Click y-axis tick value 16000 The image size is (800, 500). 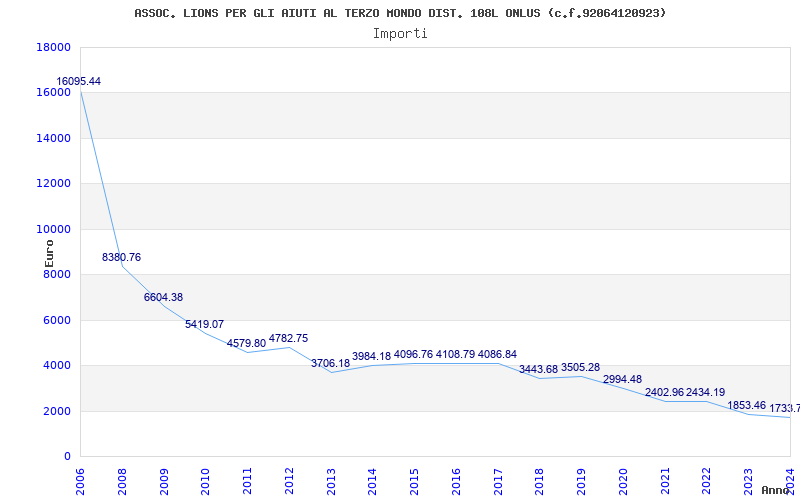[54, 92]
